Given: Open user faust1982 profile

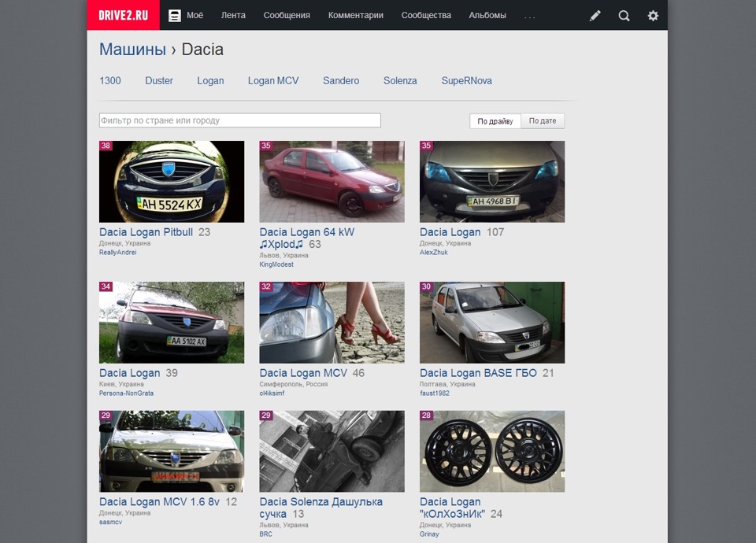Looking at the screenshot, I should pos(435,393).
